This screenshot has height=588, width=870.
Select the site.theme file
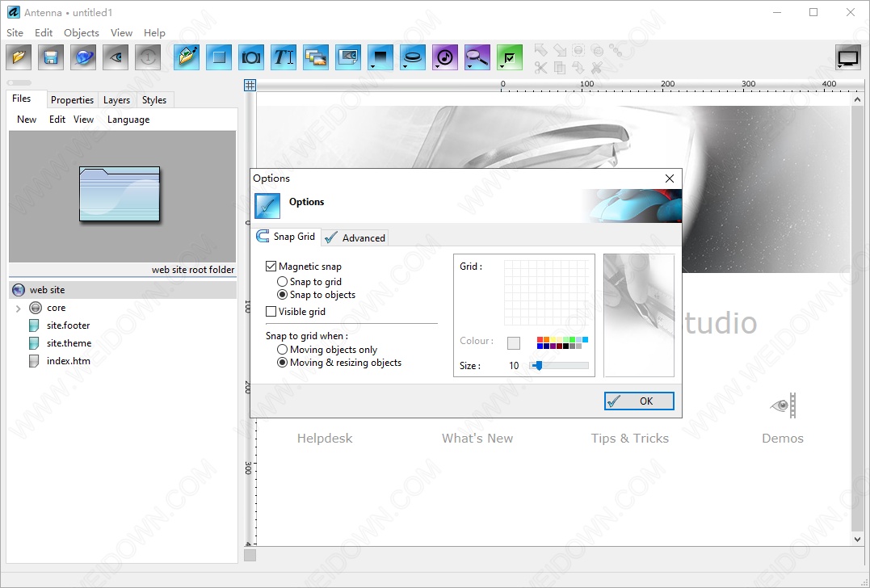(69, 343)
